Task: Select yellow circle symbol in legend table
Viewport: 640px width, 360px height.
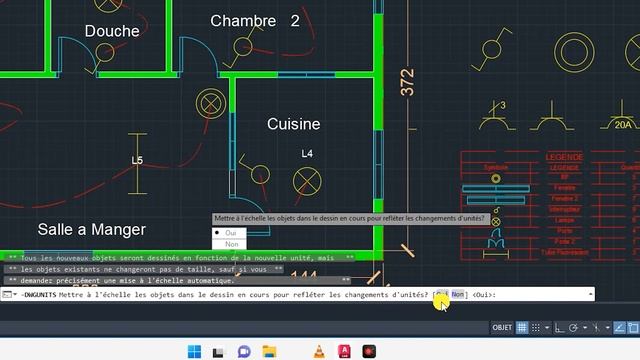Action: [496, 179]
